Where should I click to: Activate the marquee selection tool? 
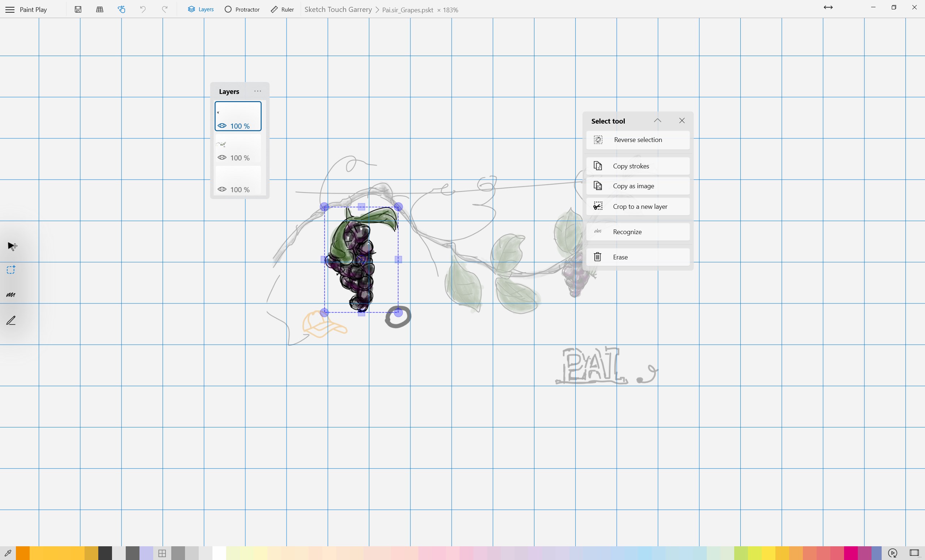11,270
